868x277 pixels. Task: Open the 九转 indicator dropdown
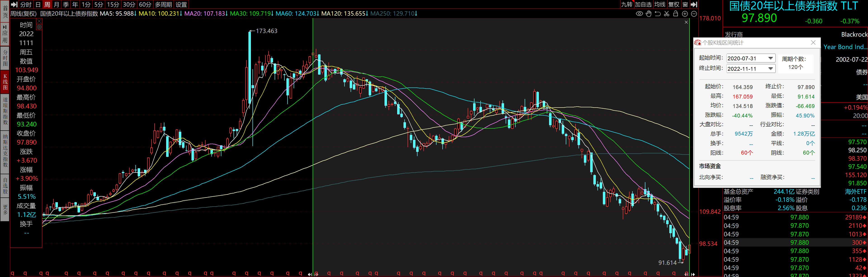(627, 4)
